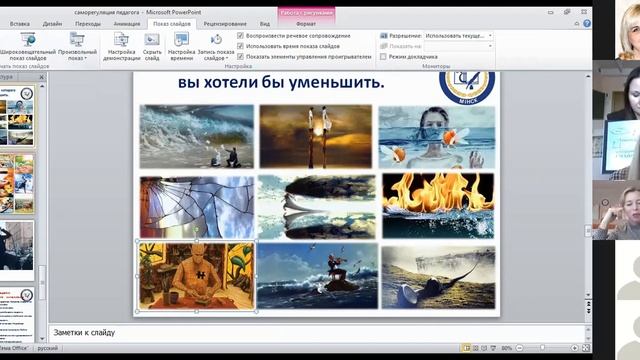
Task: Click Previous Slide double-arrow button
Action: (588, 304)
